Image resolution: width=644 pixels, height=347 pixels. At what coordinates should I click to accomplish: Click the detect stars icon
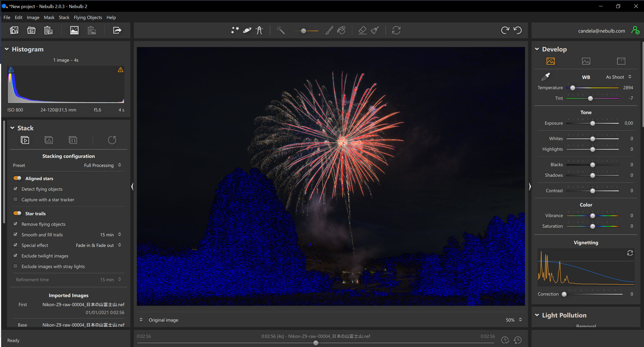pos(235,31)
